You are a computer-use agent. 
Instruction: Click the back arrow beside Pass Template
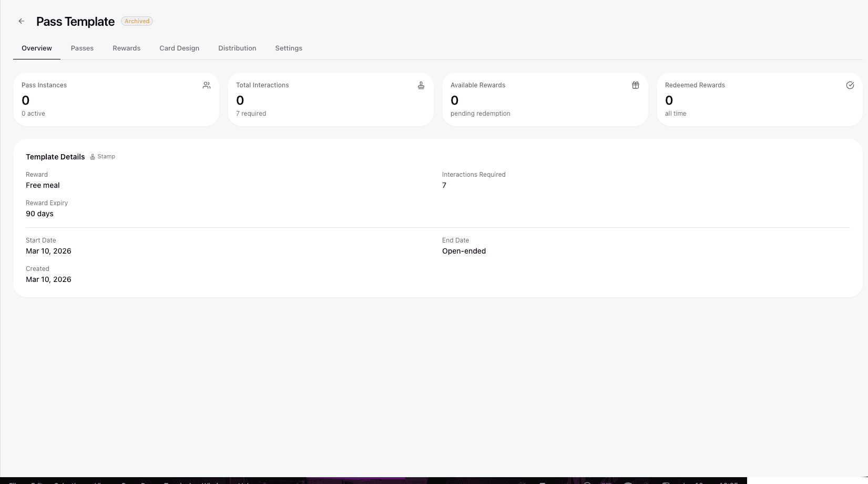point(21,21)
